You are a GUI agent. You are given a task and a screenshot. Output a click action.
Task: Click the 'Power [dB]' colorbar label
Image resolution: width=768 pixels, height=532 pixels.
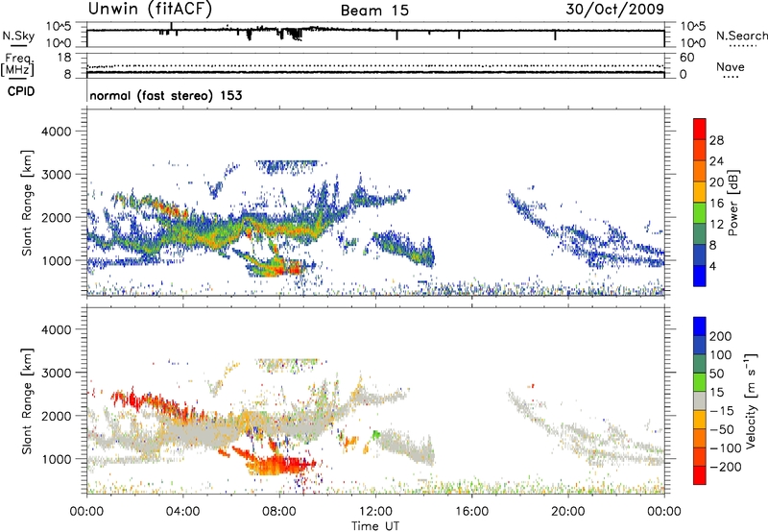pos(732,203)
